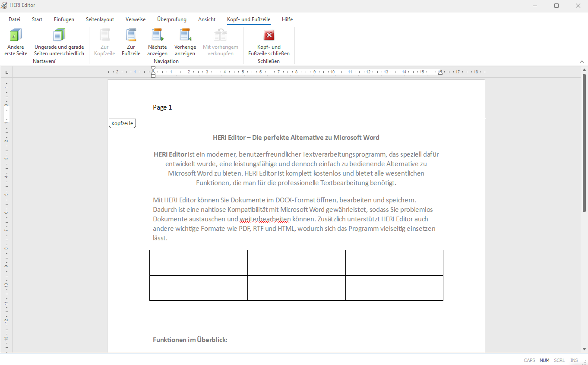Open the Datei menu
Viewport: 588px width, 365px height.
tap(14, 19)
